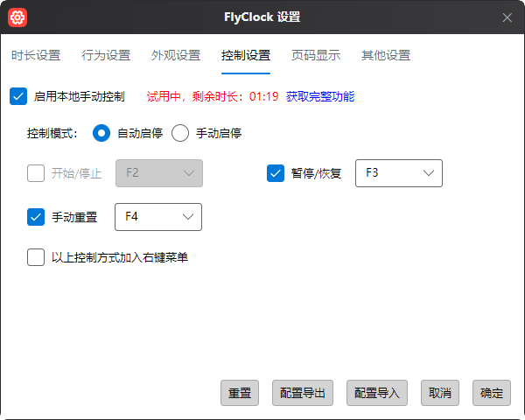Toggle the 手动重置 checkbox
The width and height of the screenshot is (525, 420).
click(36, 217)
